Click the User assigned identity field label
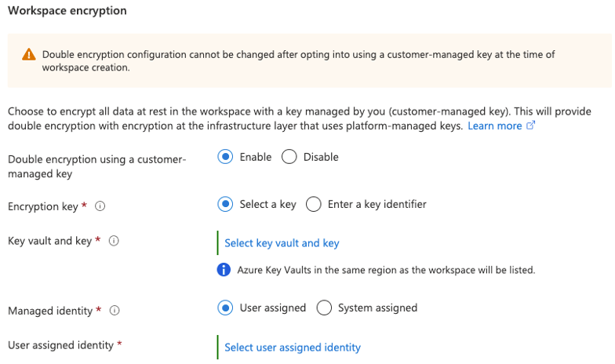 (x=60, y=345)
